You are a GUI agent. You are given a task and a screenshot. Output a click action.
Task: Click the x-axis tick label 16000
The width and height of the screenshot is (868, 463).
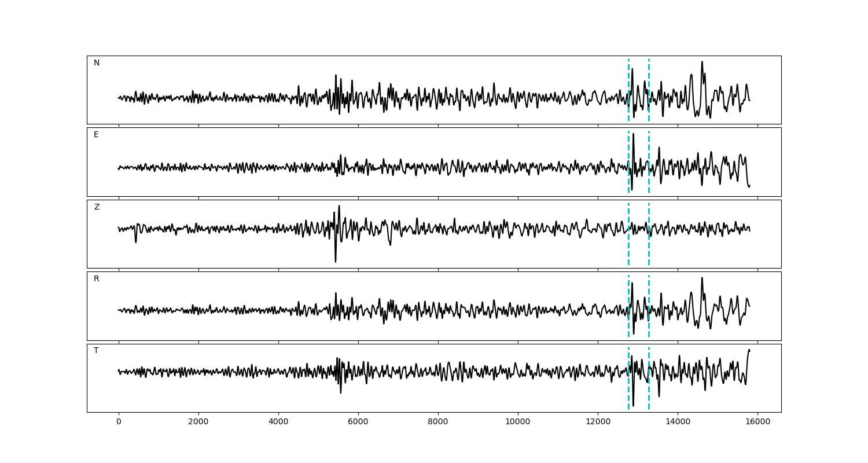pos(757,422)
